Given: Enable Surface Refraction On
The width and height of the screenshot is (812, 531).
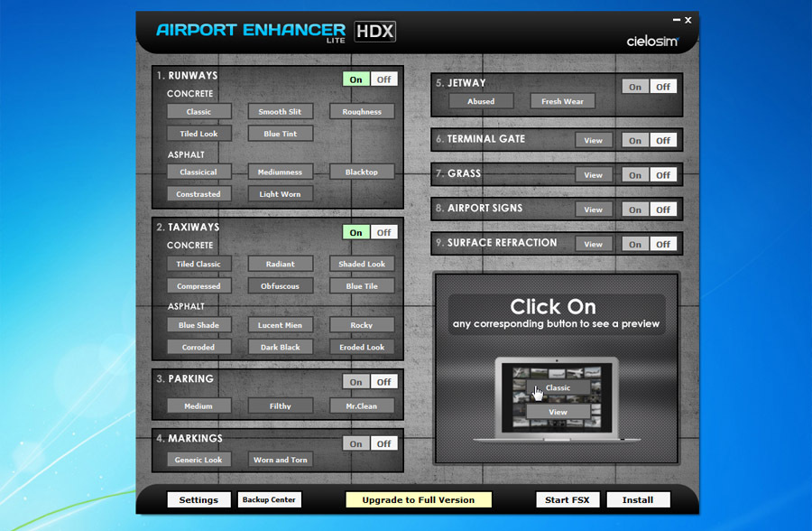Looking at the screenshot, I should (635, 244).
